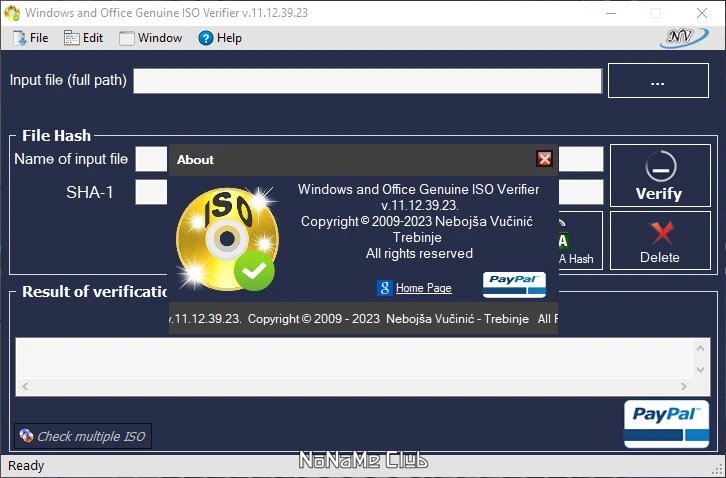The image size is (726, 478).
Task: Open Check multiple ISO
Action: click(82, 436)
